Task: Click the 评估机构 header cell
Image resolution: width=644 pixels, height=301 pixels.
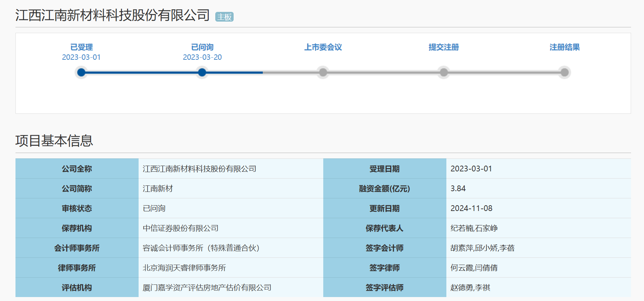Action: 77,287
